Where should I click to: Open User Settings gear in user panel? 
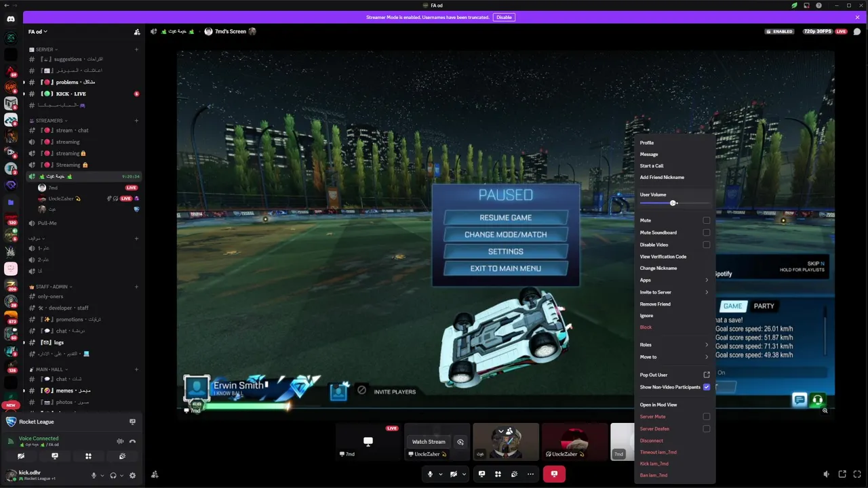132,476
